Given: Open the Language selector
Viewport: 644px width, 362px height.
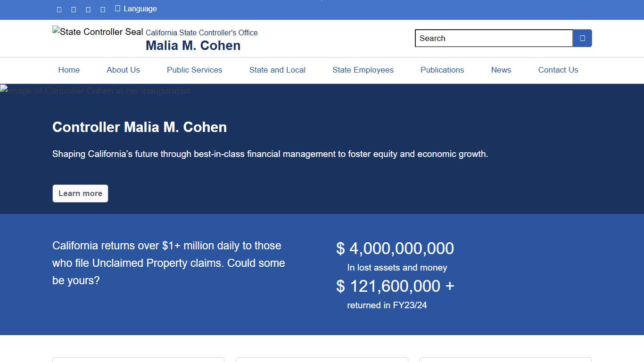Looking at the screenshot, I should click(x=140, y=9).
